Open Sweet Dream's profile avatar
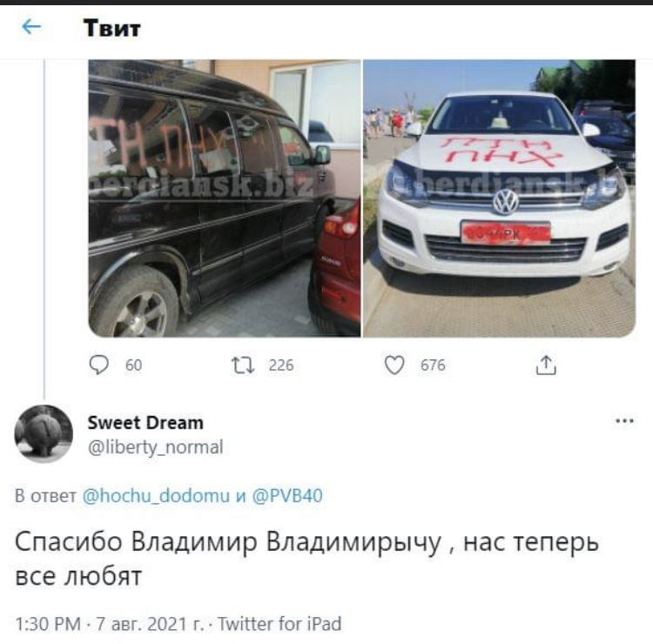The height and width of the screenshot is (644, 653). coord(44,433)
